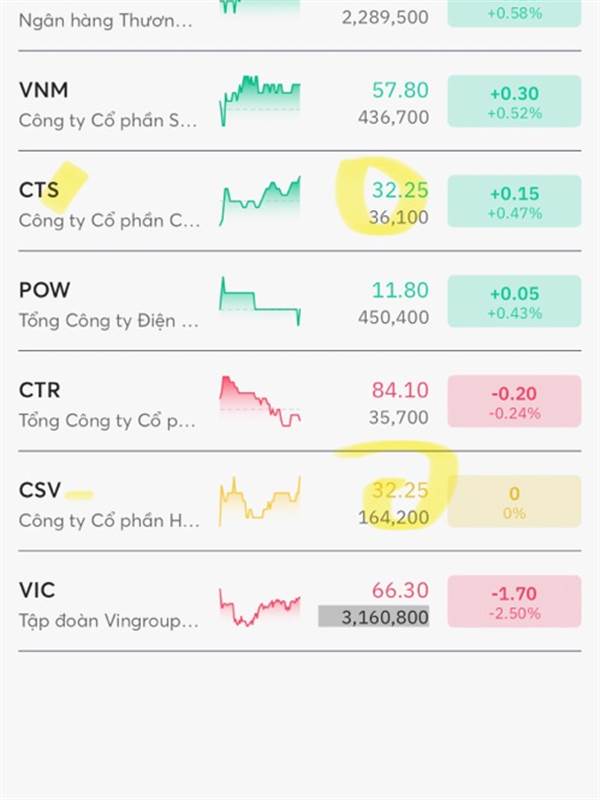
Task: Tap the highlighted VIC volume 3,160,800
Action: 373,617
